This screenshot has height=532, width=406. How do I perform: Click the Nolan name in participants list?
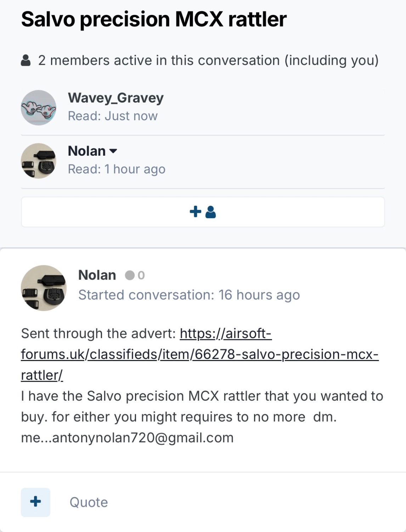pos(87,151)
